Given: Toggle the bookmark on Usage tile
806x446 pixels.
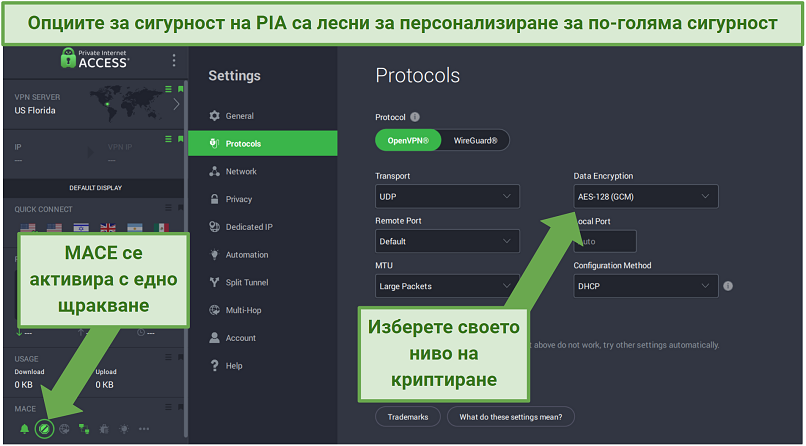Looking at the screenshot, I should (x=180, y=357).
